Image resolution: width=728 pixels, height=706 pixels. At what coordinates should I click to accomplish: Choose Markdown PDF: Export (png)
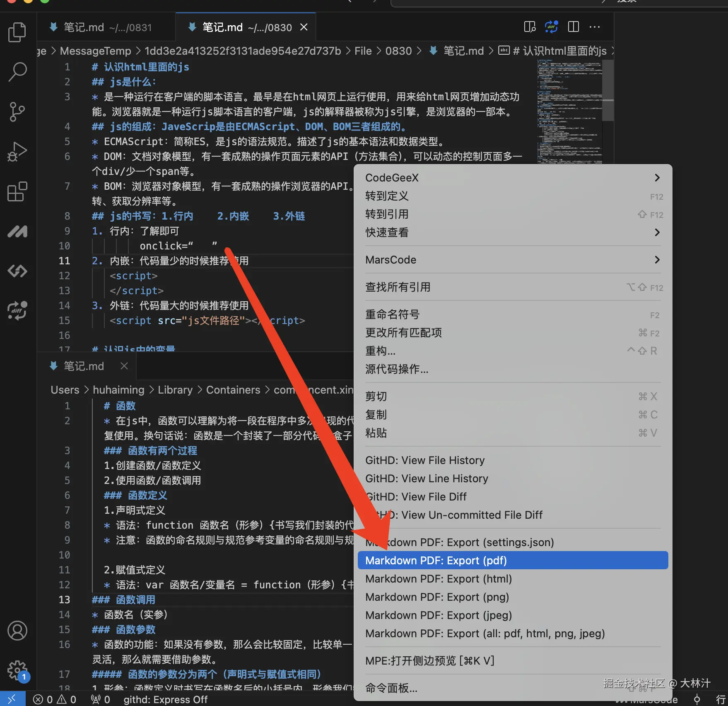click(x=513, y=597)
